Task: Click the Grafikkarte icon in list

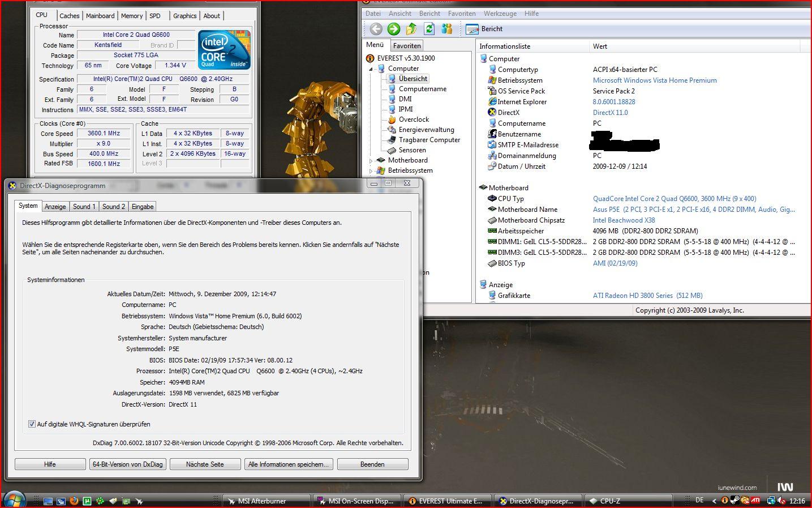Action: point(492,296)
